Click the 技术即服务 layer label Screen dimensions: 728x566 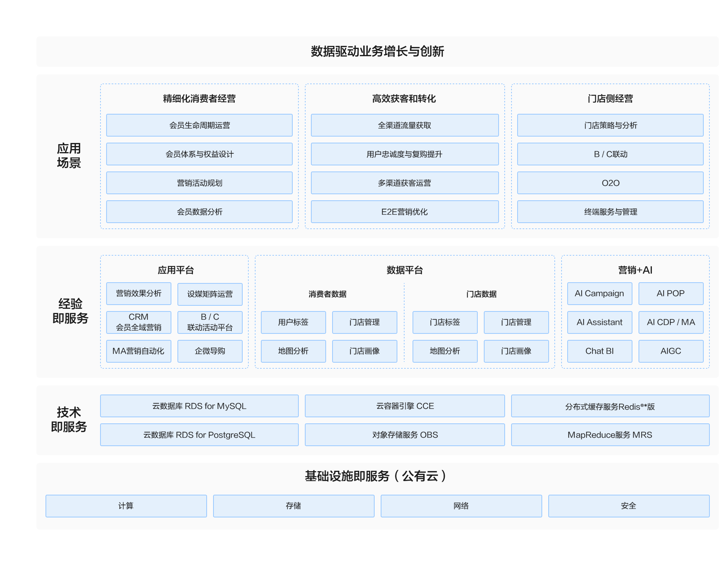pos(69,420)
